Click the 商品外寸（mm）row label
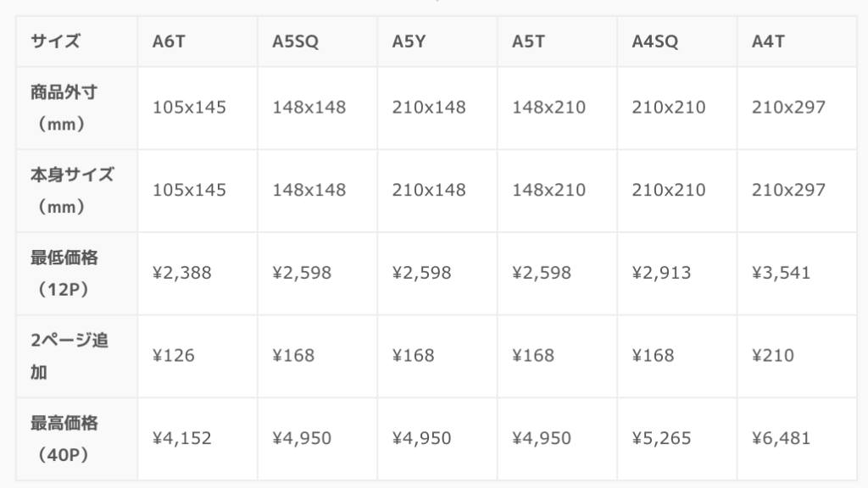Image resolution: width=868 pixels, height=488 pixels. [77, 108]
